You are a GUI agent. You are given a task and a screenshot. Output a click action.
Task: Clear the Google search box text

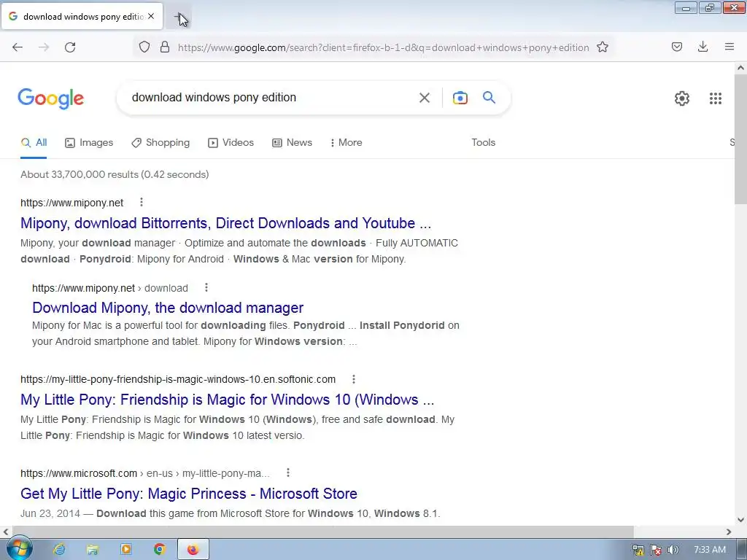(x=425, y=98)
